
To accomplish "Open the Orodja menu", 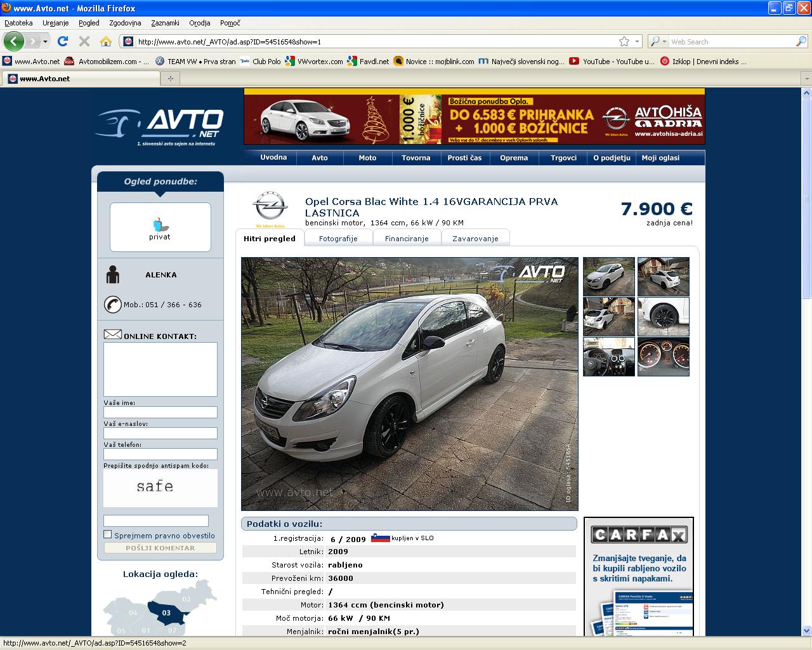I will pyautogui.click(x=199, y=23).
